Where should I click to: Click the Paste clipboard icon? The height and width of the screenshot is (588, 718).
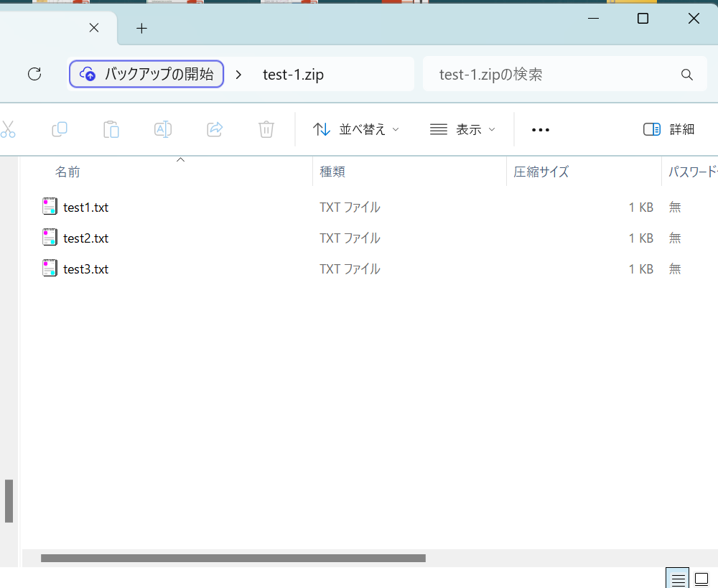(x=111, y=130)
